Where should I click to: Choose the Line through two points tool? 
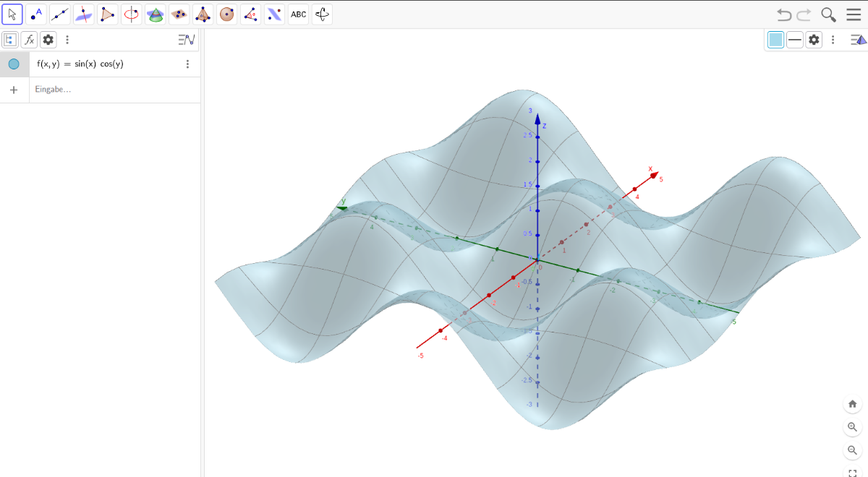(x=60, y=14)
